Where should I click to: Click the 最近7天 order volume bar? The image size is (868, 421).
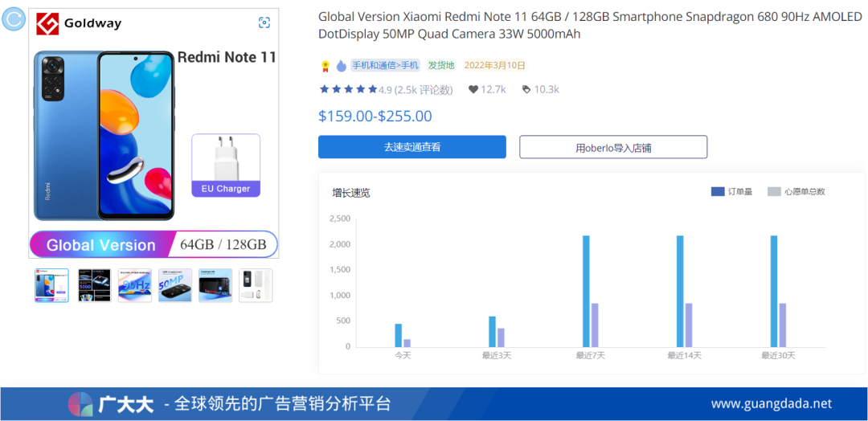click(x=586, y=292)
